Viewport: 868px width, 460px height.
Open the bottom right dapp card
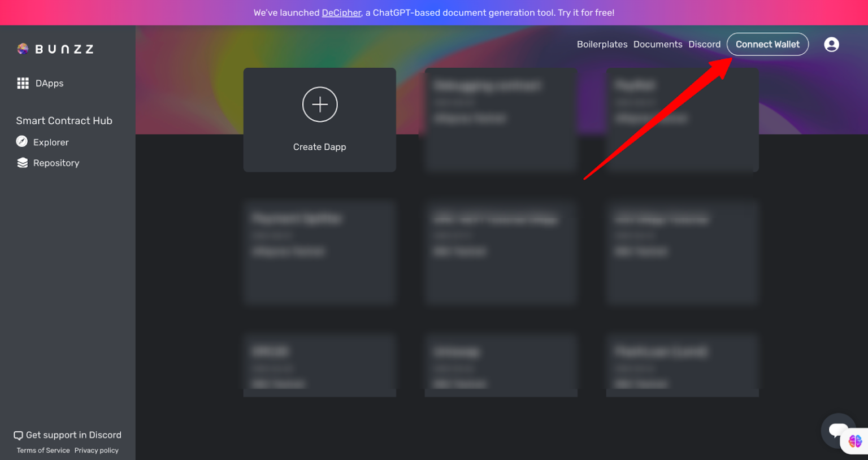[682, 366]
